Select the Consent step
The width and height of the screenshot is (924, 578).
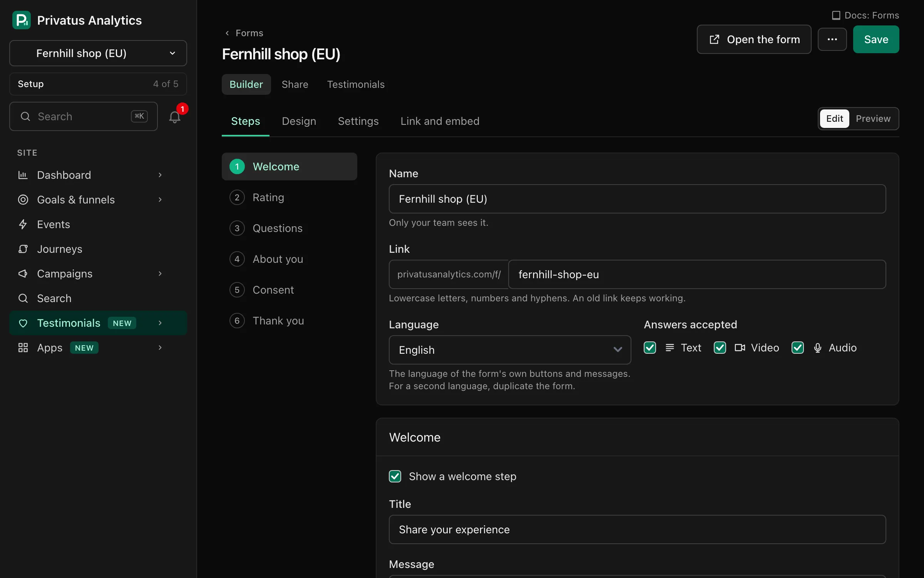click(290, 290)
